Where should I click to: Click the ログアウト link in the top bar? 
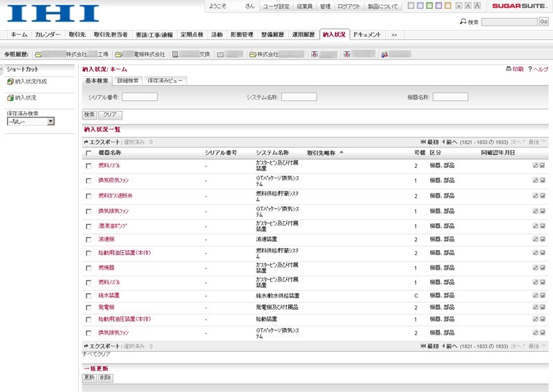point(349,6)
